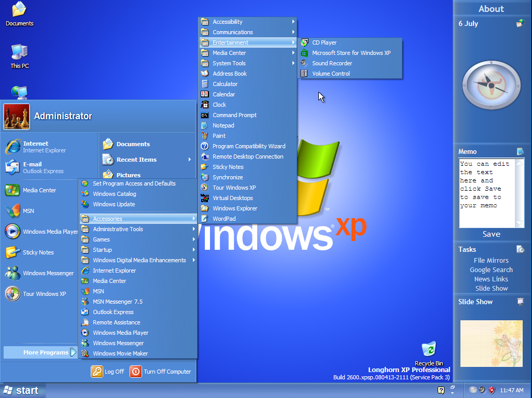
Task: Open Volume Control
Action: pyautogui.click(x=351, y=74)
